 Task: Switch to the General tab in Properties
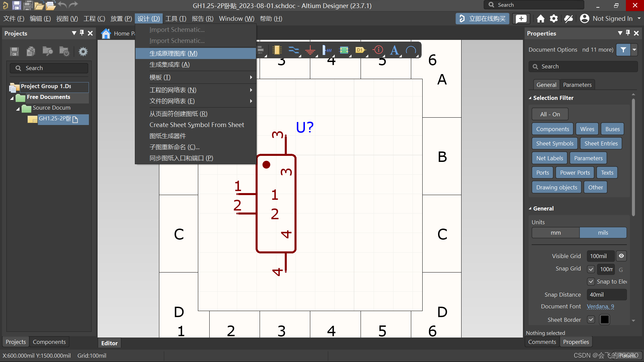[546, 84]
